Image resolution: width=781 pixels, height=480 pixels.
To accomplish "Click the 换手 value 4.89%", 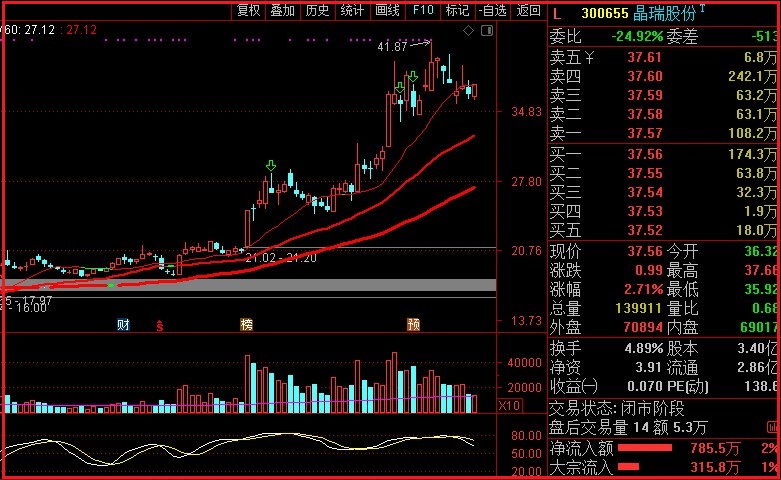I will [x=644, y=349].
